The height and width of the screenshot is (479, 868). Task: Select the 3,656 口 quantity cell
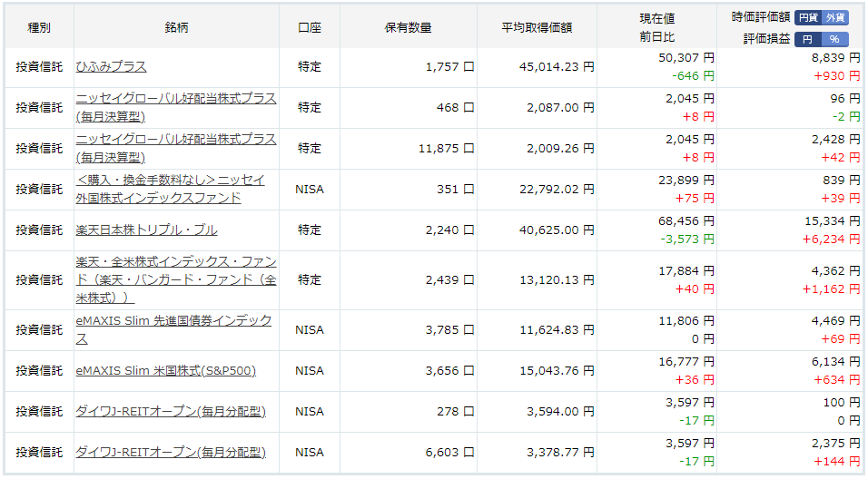(x=449, y=370)
